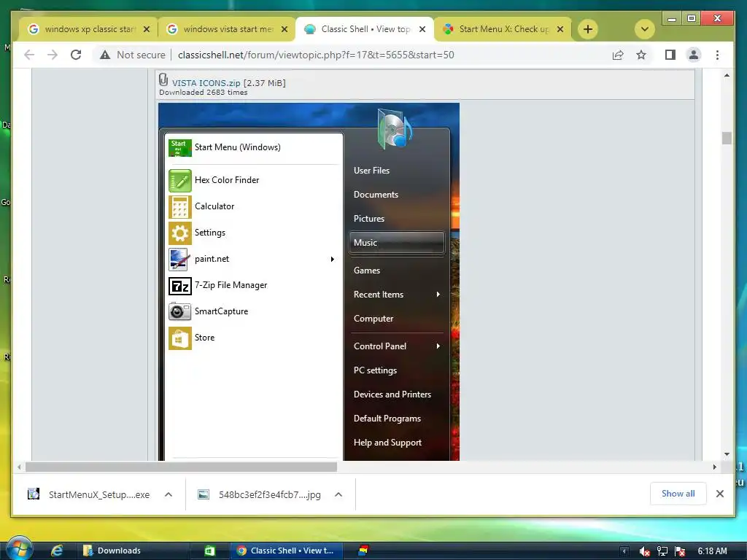Image resolution: width=747 pixels, height=560 pixels.
Task: Click Store icon in menu image
Action: (x=180, y=338)
